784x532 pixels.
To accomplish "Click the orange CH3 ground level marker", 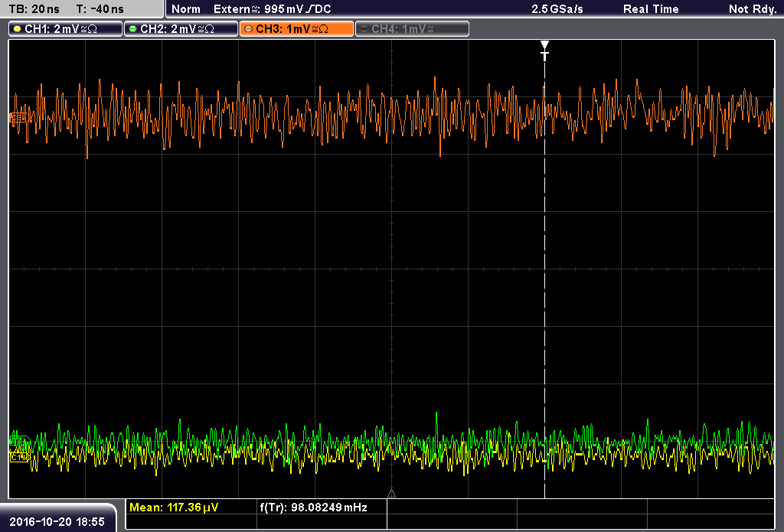I will tap(20, 118).
